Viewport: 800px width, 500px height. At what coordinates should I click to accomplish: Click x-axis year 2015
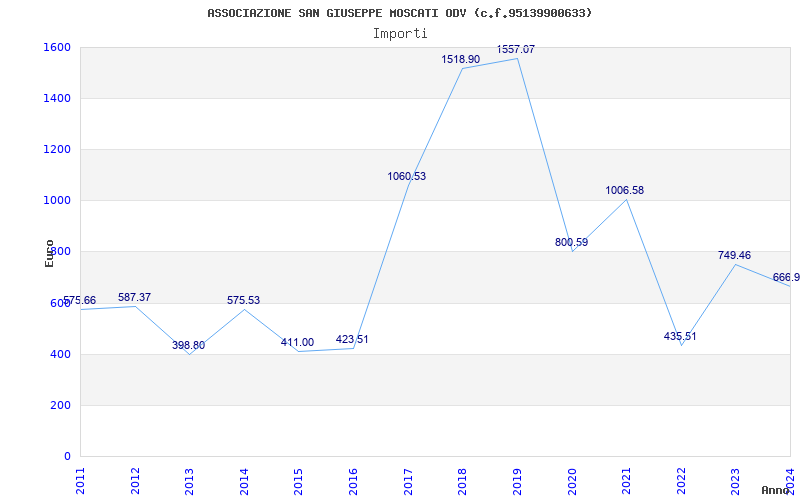(x=299, y=481)
